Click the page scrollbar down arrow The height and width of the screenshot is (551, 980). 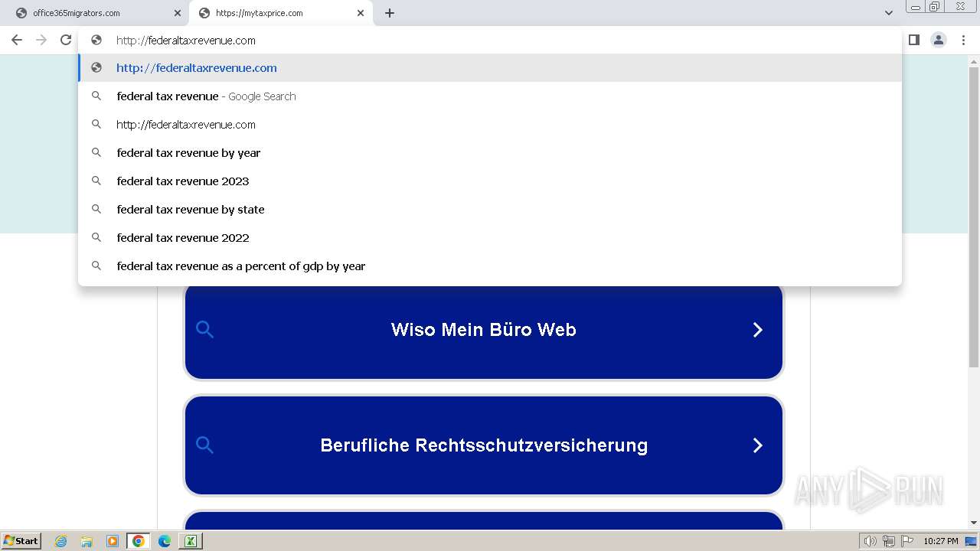(x=974, y=523)
